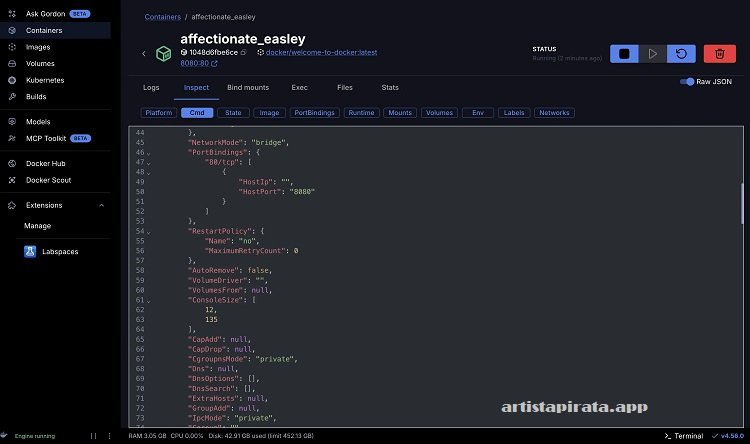Click the Volumes disk icon

pyautogui.click(x=12, y=63)
